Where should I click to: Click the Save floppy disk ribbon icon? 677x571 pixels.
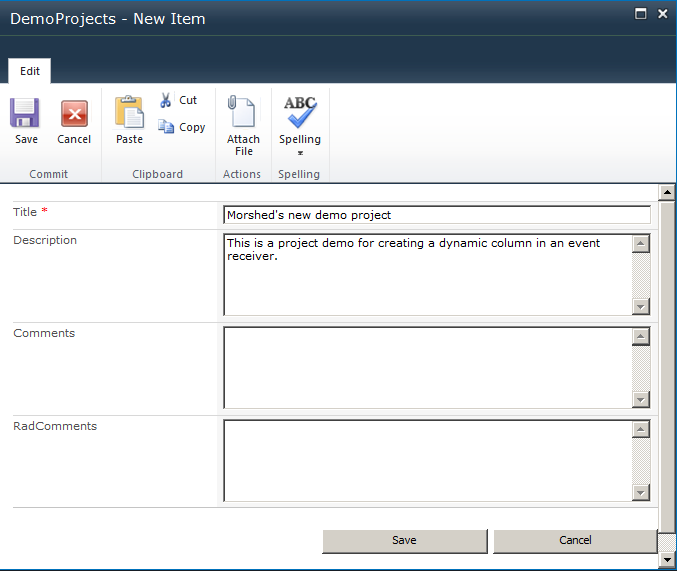tap(26, 113)
